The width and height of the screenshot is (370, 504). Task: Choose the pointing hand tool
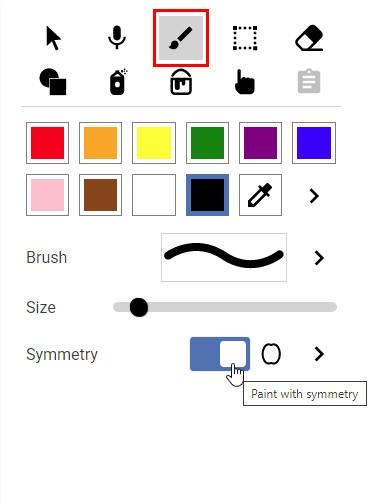click(244, 82)
